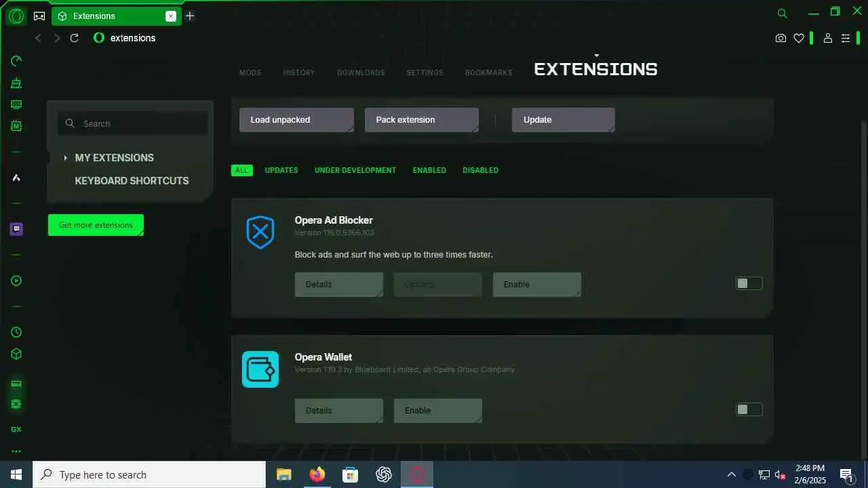Click the Opera Wallet icon
The height and width of the screenshot is (488, 868).
[x=260, y=369]
